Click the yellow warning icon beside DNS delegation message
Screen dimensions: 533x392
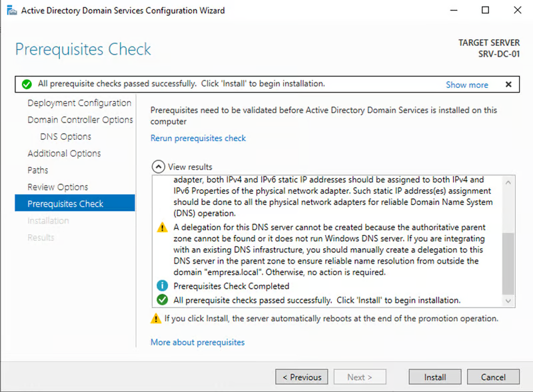pyautogui.click(x=161, y=228)
